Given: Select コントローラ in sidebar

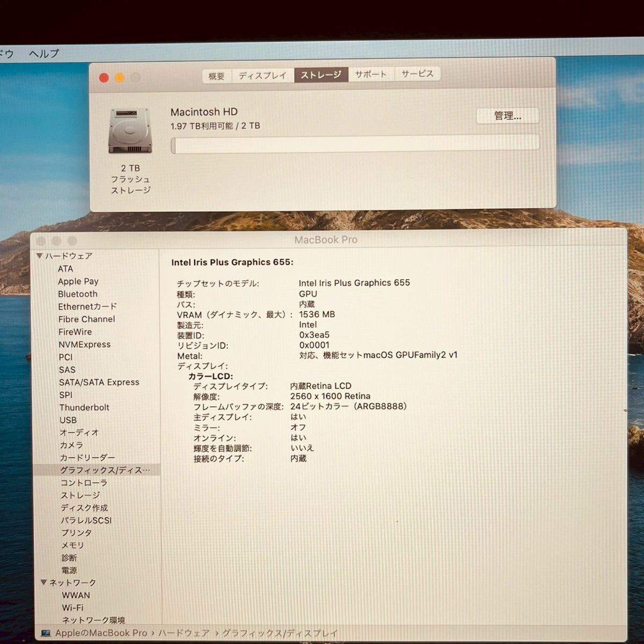Looking at the screenshot, I should (84, 483).
